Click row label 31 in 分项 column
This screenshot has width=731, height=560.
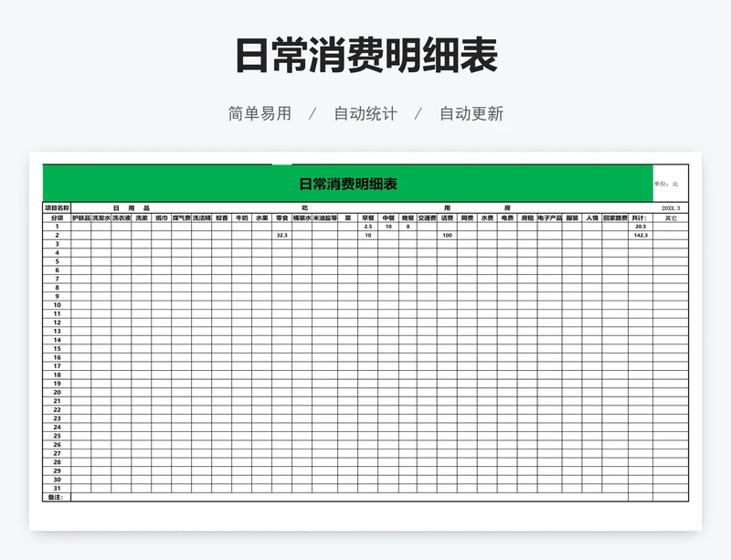coord(57,488)
